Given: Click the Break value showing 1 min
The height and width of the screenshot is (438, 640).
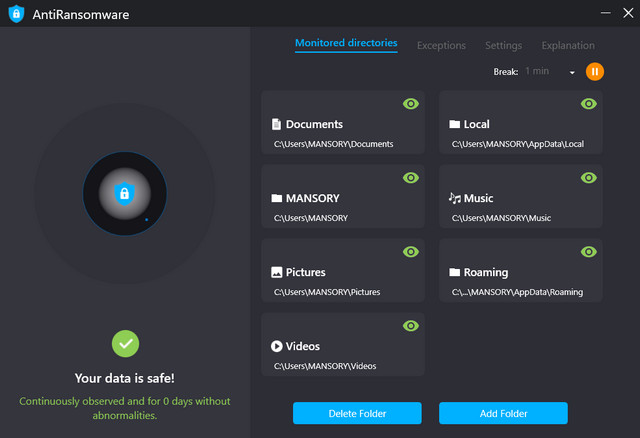Looking at the screenshot, I should [x=537, y=72].
